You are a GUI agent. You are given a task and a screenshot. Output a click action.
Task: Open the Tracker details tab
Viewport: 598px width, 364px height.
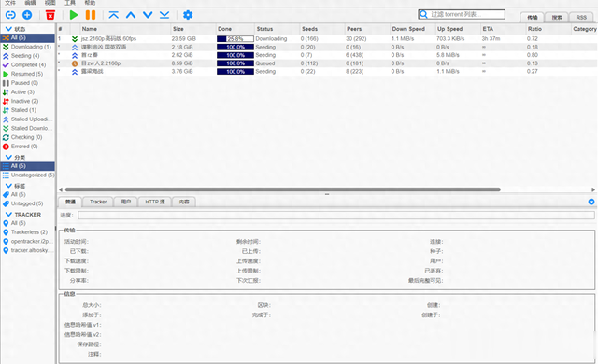[98, 202]
